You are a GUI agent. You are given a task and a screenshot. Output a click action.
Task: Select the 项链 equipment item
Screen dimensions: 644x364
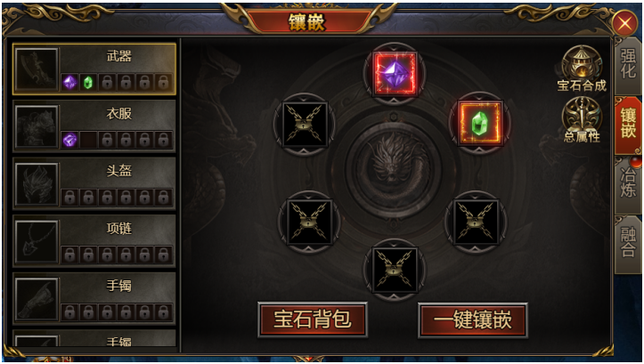[x=94, y=241]
